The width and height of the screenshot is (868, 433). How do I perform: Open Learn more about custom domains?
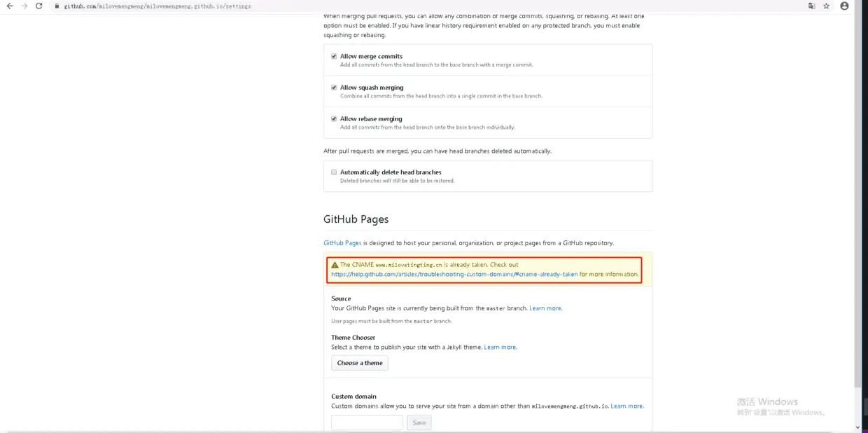coord(627,406)
